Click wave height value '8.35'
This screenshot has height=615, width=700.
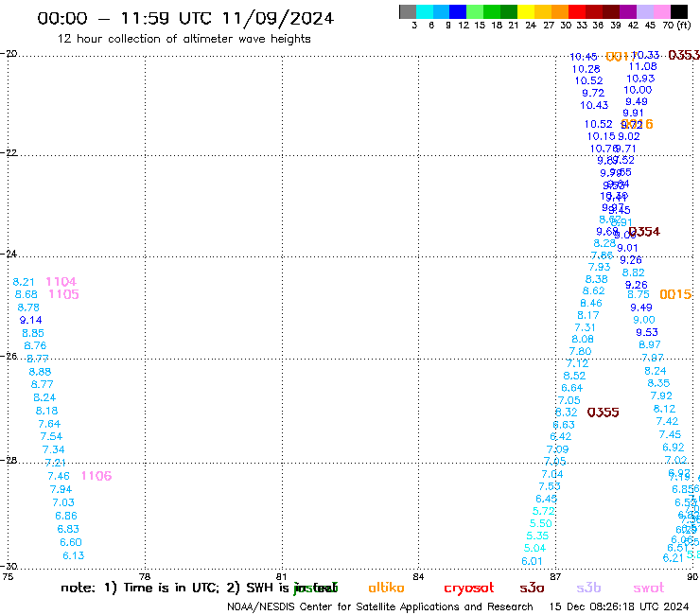tap(658, 383)
